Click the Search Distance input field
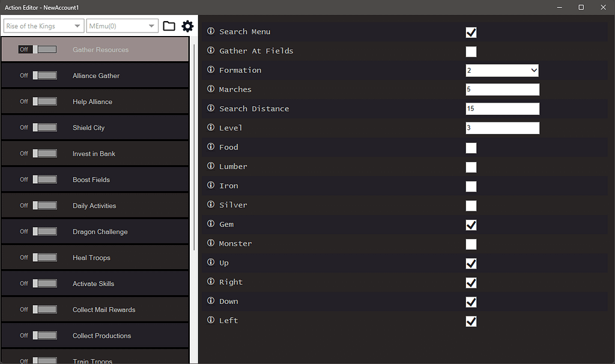 coord(502,109)
